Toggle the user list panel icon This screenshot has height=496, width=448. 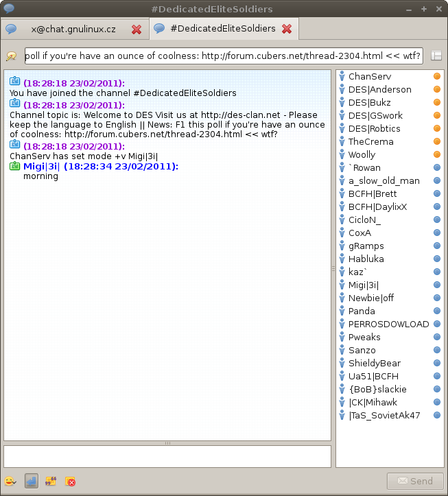click(436, 56)
